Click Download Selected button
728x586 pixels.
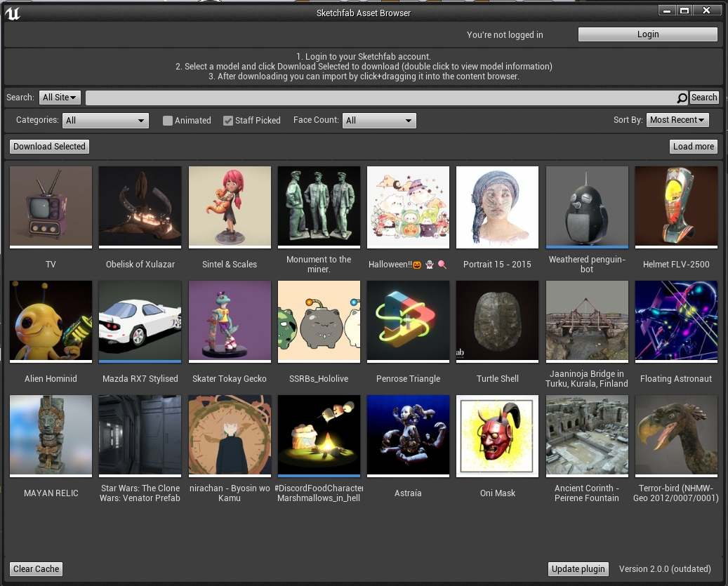(49, 147)
